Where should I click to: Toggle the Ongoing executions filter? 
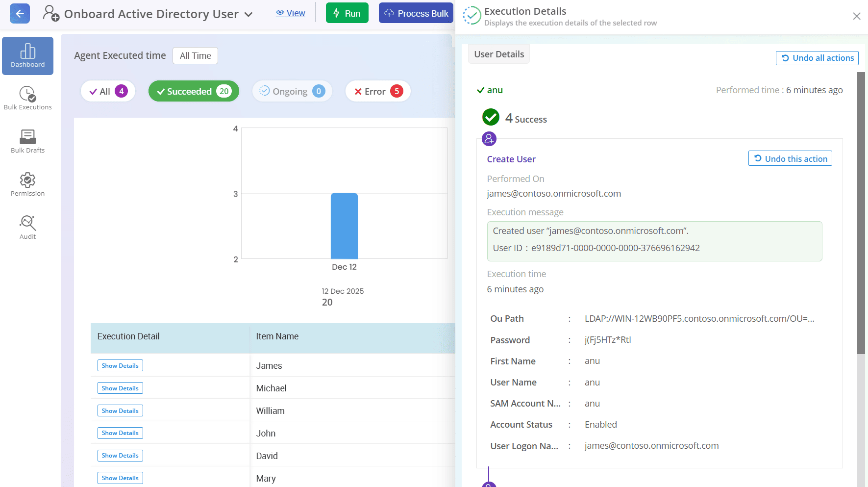coord(292,91)
